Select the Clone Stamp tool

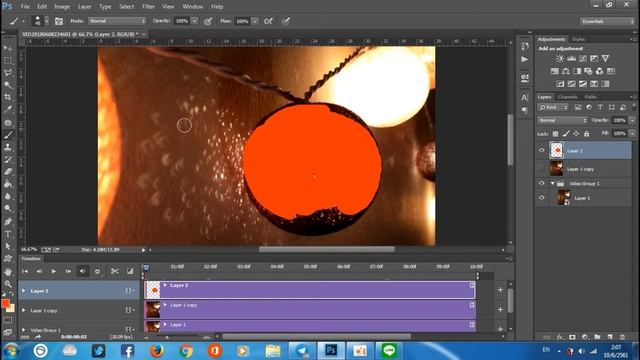(8, 147)
